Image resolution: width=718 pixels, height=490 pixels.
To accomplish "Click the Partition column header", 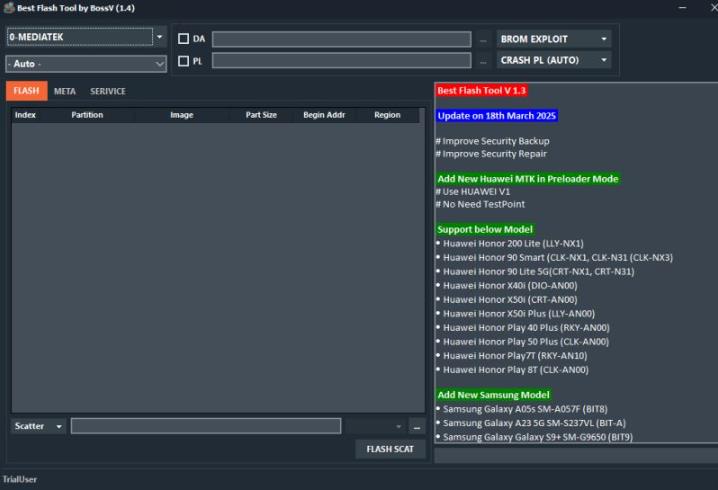I will [x=87, y=115].
